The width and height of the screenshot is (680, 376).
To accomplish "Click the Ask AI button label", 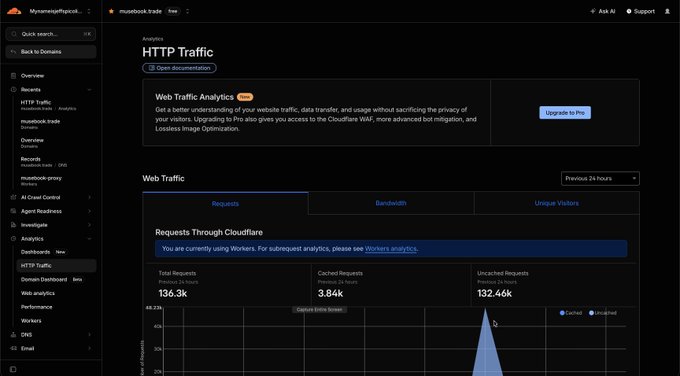I will (x=607, y=11).
